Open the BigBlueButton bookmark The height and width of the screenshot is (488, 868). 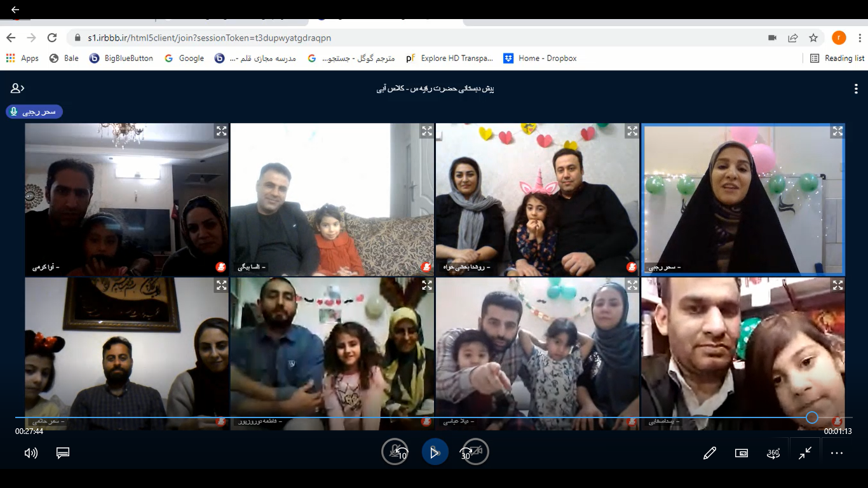pos(121,58)
